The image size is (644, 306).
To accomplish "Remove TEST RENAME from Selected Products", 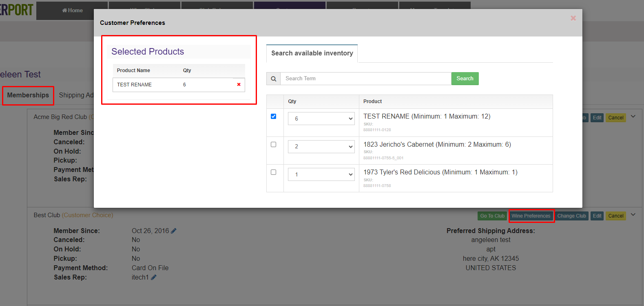I will tap(239, 84).
